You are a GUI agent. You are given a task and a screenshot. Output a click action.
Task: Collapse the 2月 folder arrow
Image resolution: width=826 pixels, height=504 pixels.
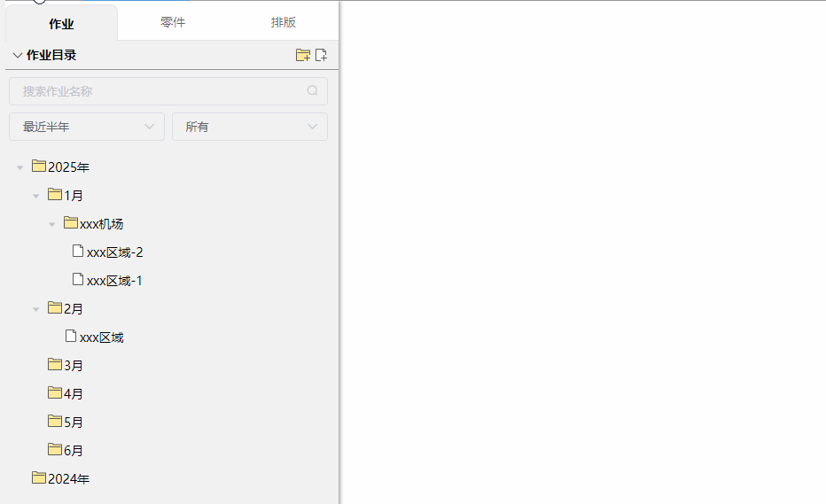tap(36, 309)
